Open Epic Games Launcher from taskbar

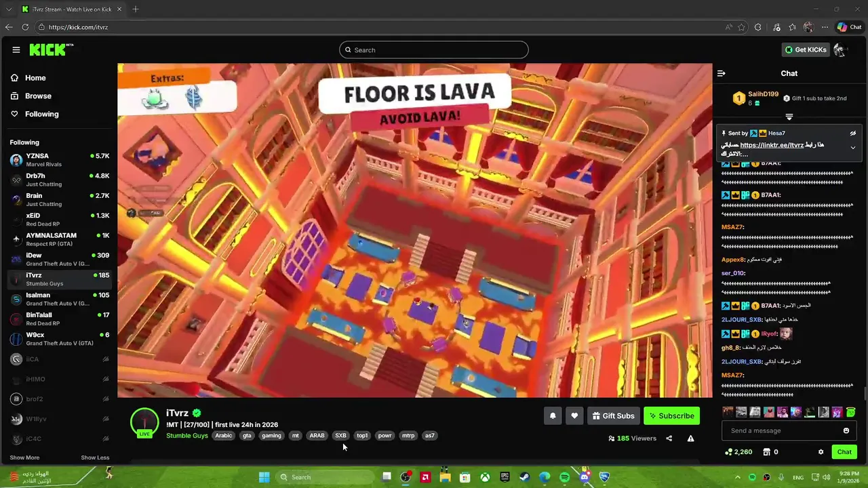click(505, 477)
